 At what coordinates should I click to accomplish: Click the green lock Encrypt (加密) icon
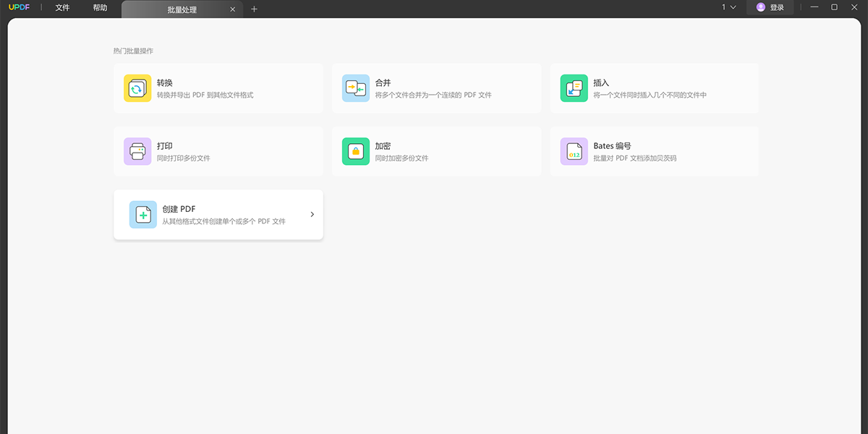356,151
